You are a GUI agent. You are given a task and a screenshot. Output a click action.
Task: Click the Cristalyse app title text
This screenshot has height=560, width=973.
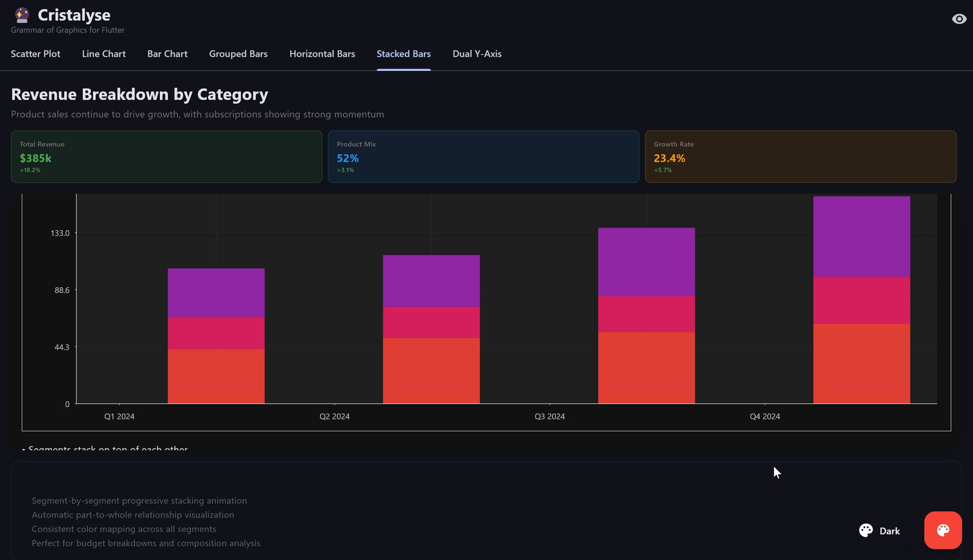click(x=74, y=15)
